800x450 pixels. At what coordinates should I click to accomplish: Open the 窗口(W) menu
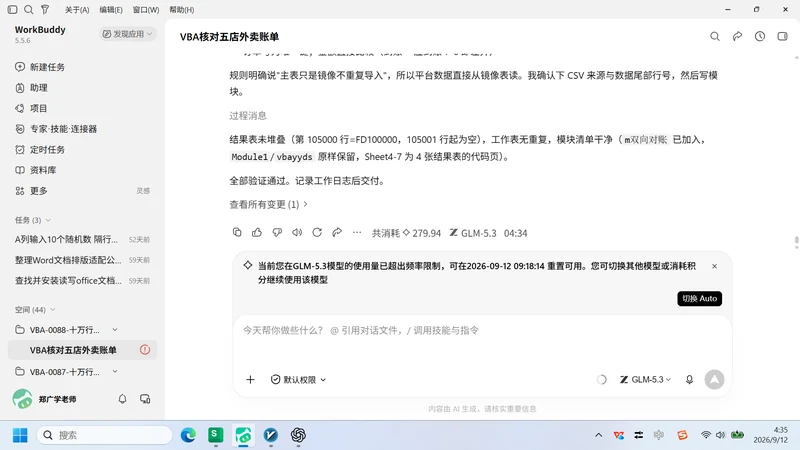tap(146, 10)
